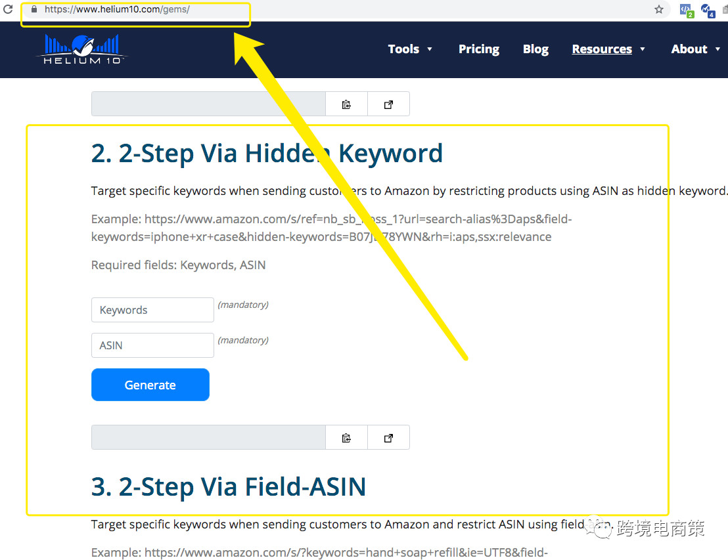Focus the ASIN input field
728x560 pixels.
(152, 345)
